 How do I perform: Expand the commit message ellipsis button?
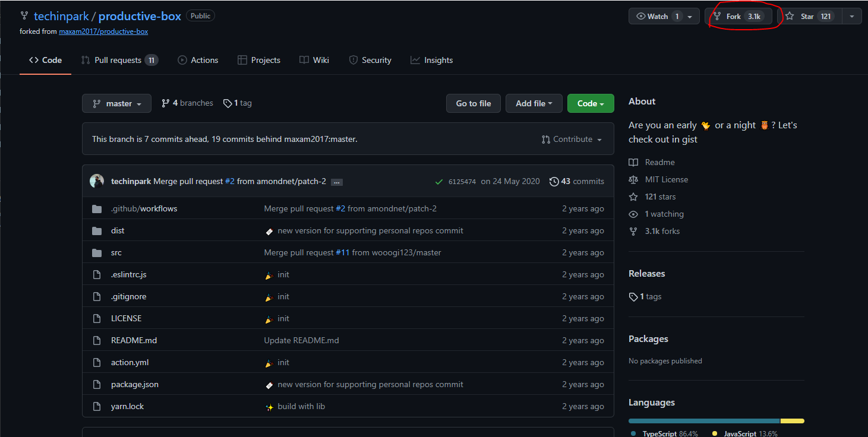tap(337, 182)
